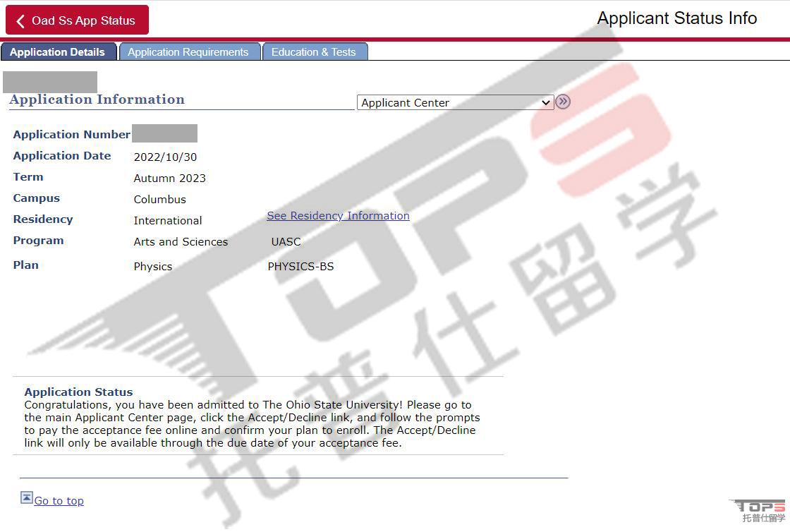The height and width of the screenshot is (532, 790).
Task: Select the plan code PHYSICS-BS
Action: [x=300, y=267]
